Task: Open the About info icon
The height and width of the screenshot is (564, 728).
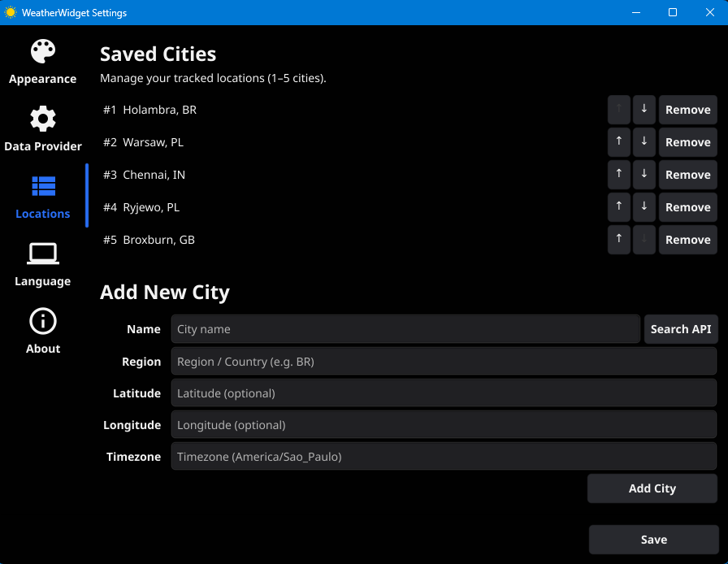Action: [x=43, y=321]
